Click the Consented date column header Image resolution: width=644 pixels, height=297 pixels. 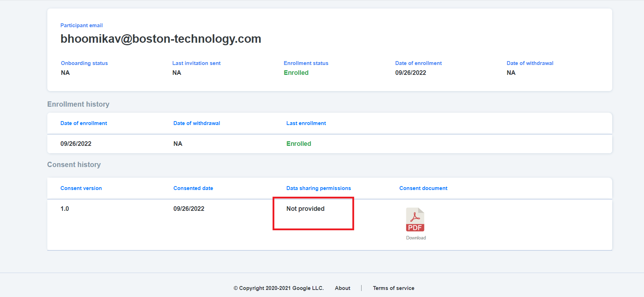pos(193,188)
